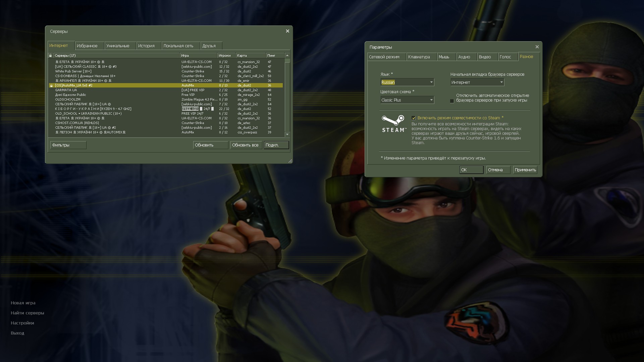Click the servers window resize grip icon
This screenshot has height=362, width=644.
tap(290, 161)
